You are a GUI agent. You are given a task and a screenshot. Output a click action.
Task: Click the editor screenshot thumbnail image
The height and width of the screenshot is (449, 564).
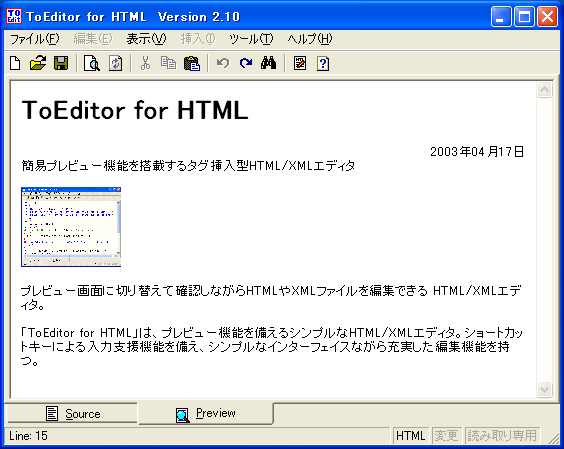point(71,227)
